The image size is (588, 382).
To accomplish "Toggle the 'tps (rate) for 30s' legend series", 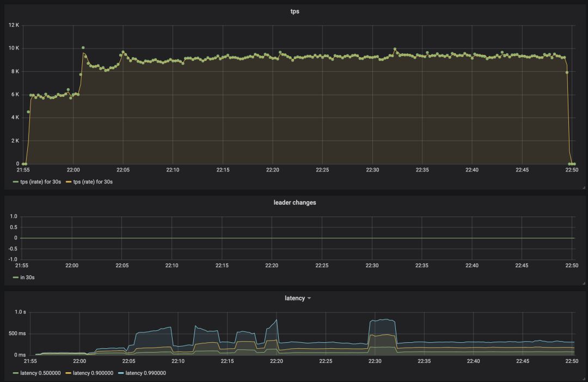I will click(93, 182).
